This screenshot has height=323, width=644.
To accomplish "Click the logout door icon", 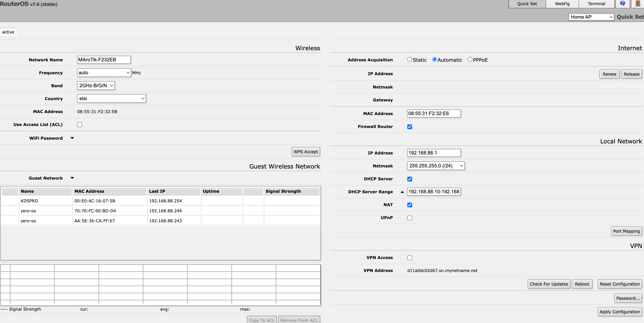I will pyautogui.click(x=638, y=4).
